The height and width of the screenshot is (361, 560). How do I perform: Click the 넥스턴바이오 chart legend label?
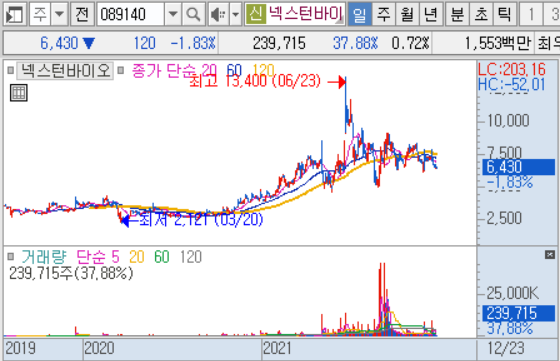point(65,70)
